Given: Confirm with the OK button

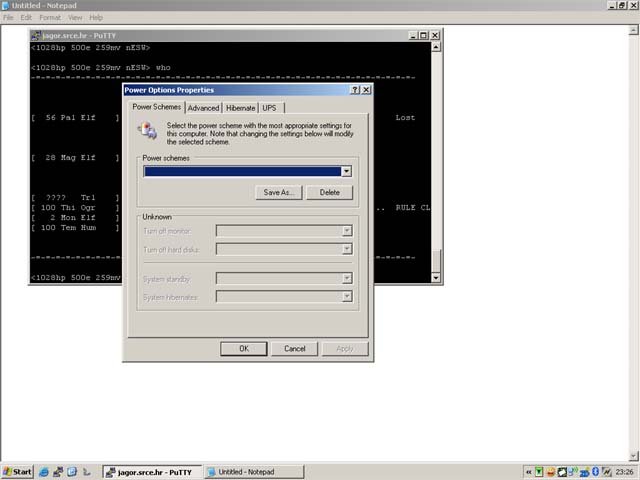Looking at the screenshot, I should (244, 349).
